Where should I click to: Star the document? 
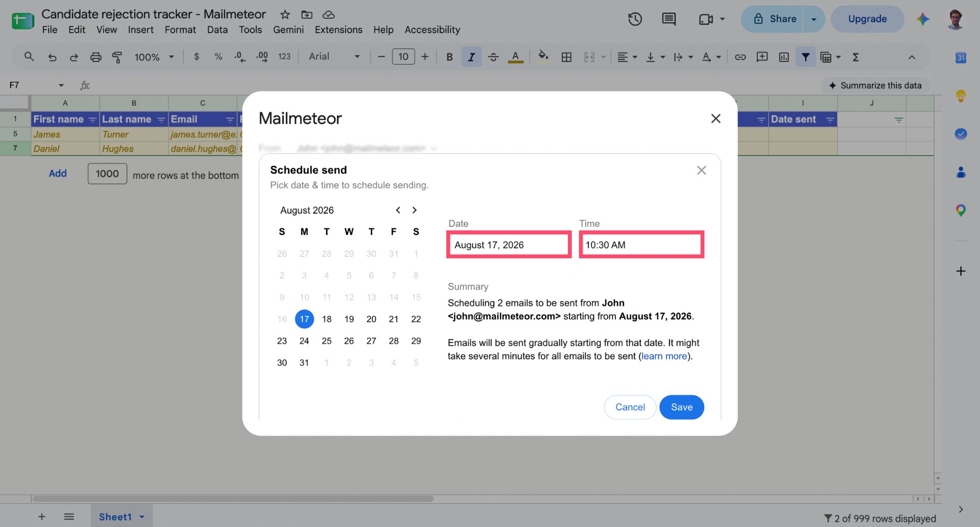tap(285, 15)
